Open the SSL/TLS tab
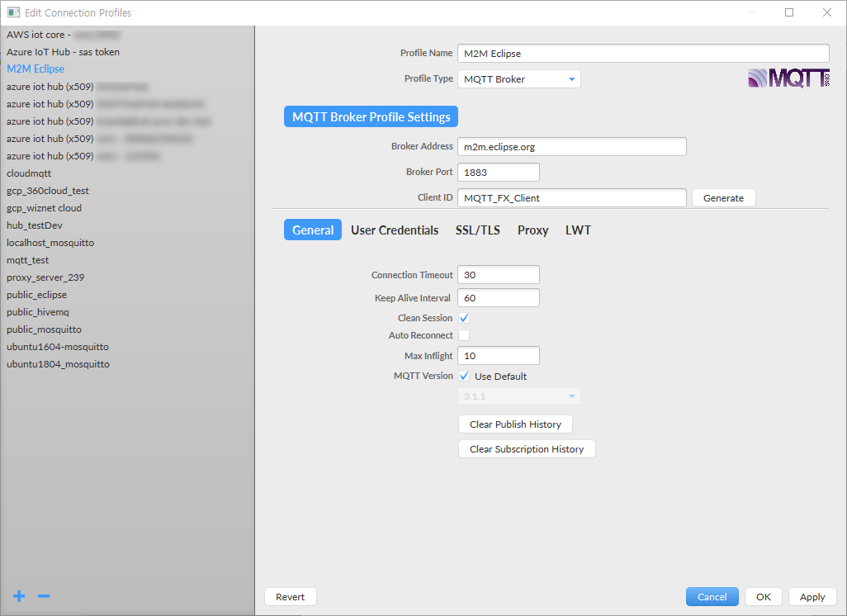847x616 pixels. pyautogui.click(x=477, y=230)
